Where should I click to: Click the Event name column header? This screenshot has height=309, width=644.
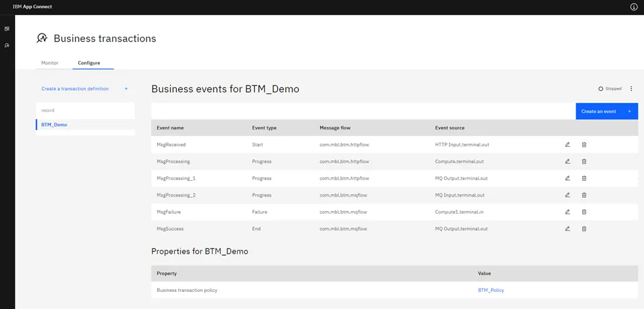170,128
